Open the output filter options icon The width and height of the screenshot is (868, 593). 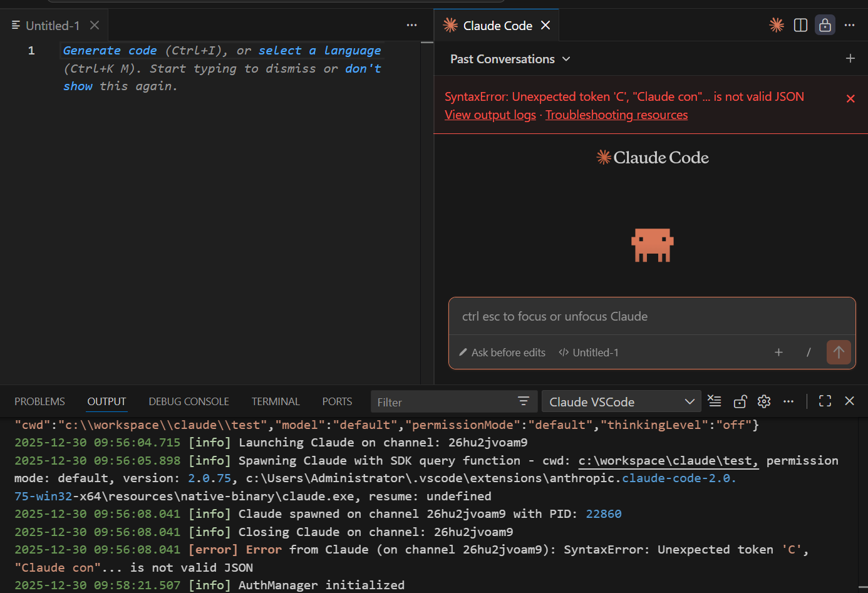[x=524, y=401]
